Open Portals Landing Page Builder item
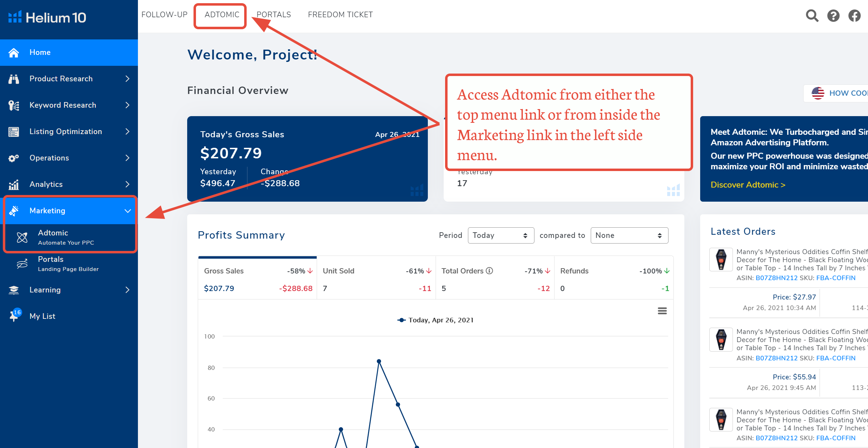The width and height of the screenshot is (868, 448). pos(69,264)
